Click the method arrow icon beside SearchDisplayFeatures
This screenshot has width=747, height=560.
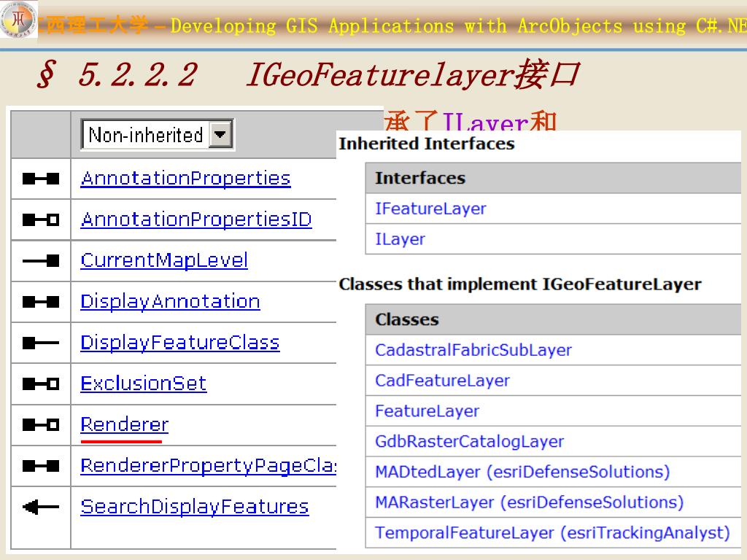pyautogui.click(x=41, y=507)
